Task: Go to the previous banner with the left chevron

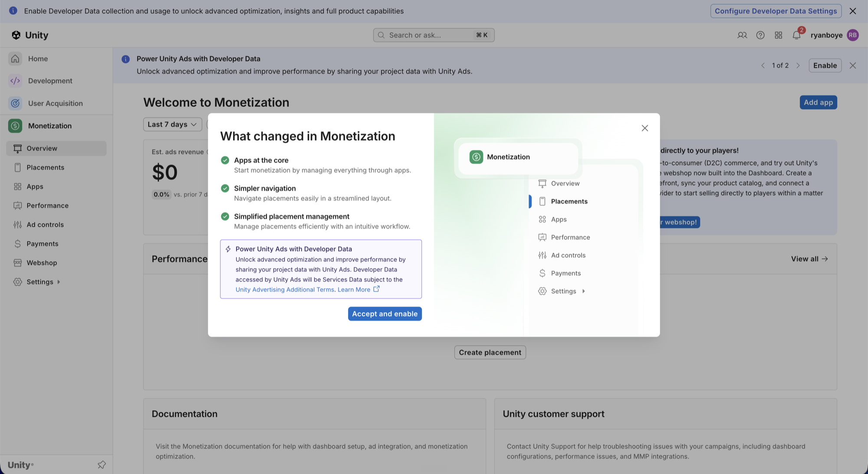Action: pyautogui.click(x=763, y=65)
